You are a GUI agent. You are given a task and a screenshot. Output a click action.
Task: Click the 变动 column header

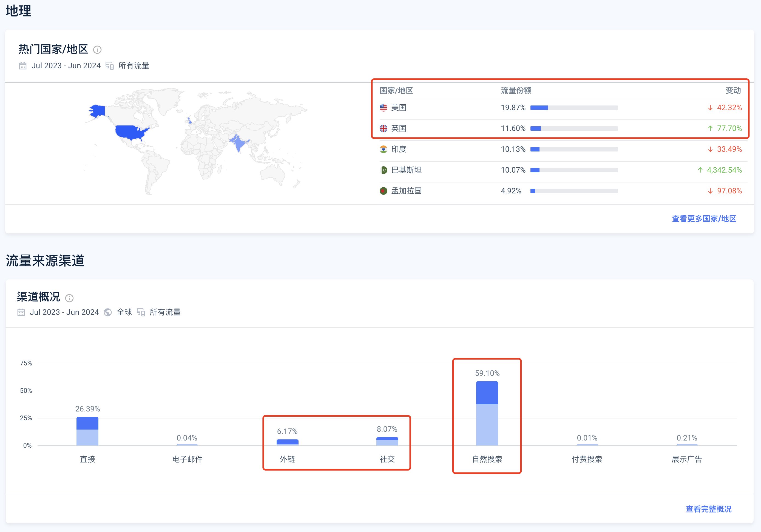coord(733,91)
